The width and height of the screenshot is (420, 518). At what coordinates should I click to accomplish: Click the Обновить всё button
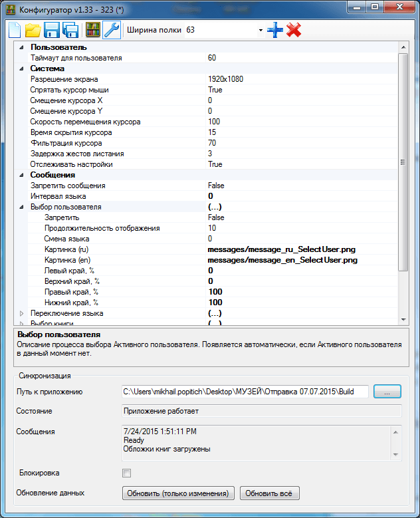[269, 493]
